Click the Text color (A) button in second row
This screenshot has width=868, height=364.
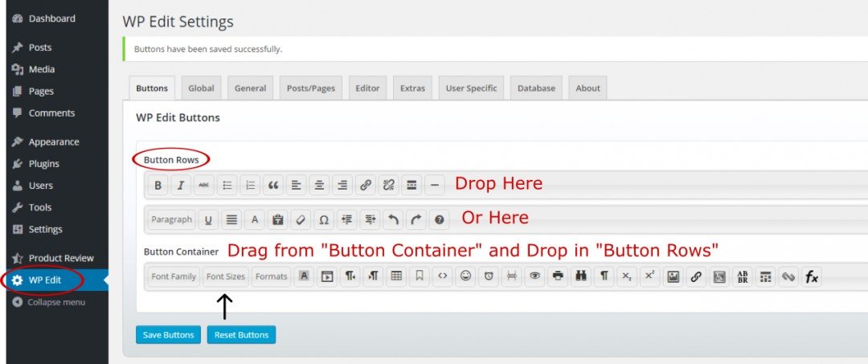255,219
